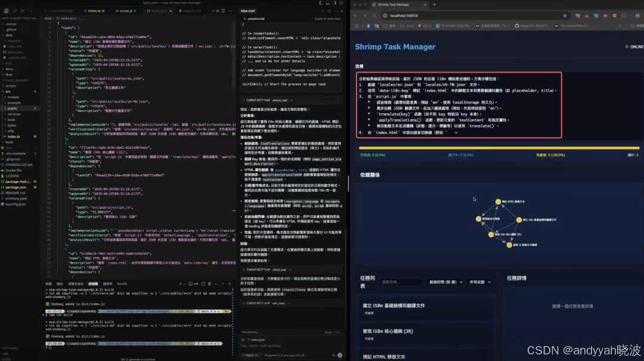The image size is (644, 361).
Task: Expand the public folder under src
Action: (x=13, y=108)
